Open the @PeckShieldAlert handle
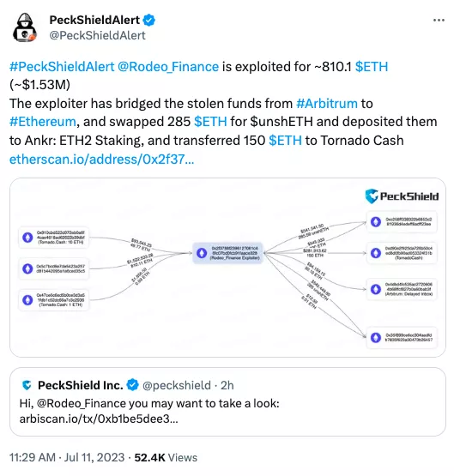This screenshot has width=454, height=476. click(97, 35)
